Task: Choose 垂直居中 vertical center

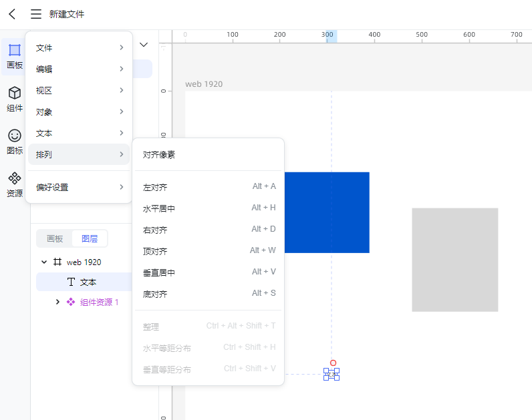Action: tap(209, 272)
